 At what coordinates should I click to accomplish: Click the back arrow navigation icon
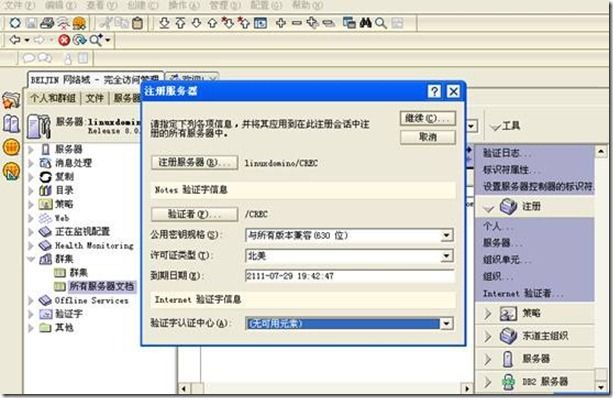(14, 39)
